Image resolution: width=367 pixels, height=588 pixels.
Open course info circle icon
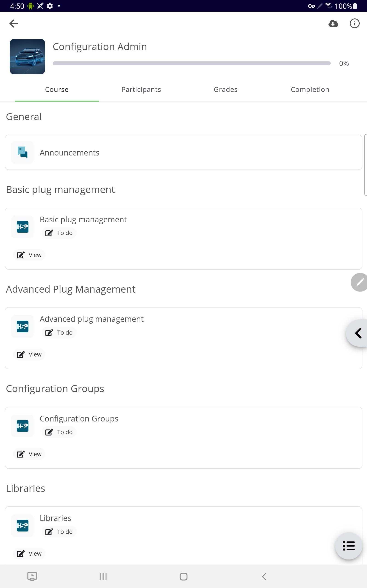(x=354, y=24)
